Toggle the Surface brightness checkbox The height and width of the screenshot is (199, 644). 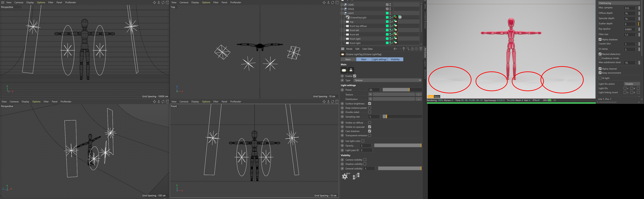tap(370, 104)
